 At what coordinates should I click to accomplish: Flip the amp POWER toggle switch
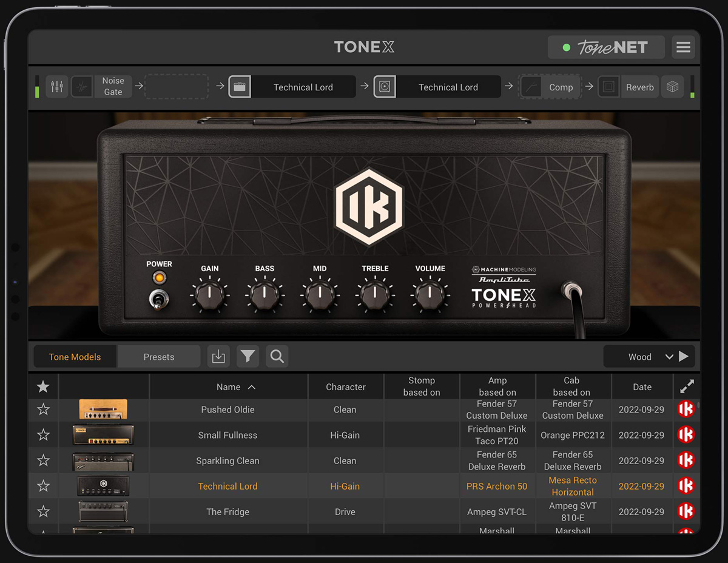(x=159, y=298)
